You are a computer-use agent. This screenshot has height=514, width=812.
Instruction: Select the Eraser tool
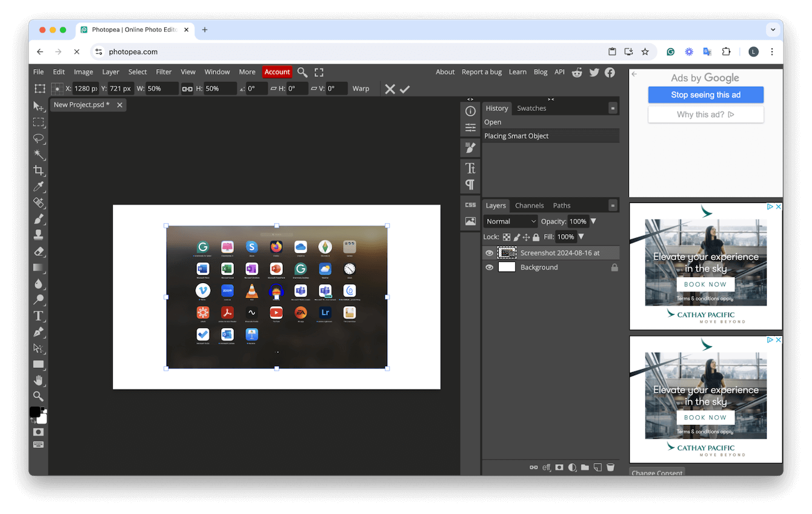pyautogui.click(x=39, y=251)
